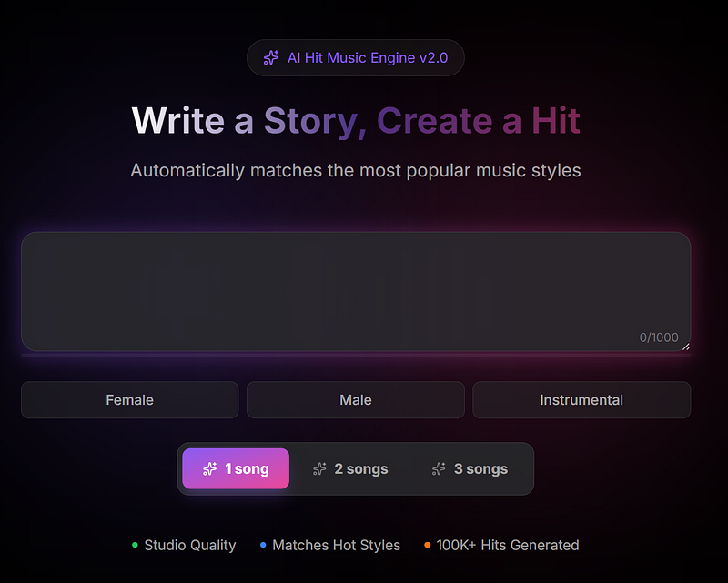Viewport: 728px width, 583px height.
Task: Click the textarea resize handle corner
Action: coord(686,347)
